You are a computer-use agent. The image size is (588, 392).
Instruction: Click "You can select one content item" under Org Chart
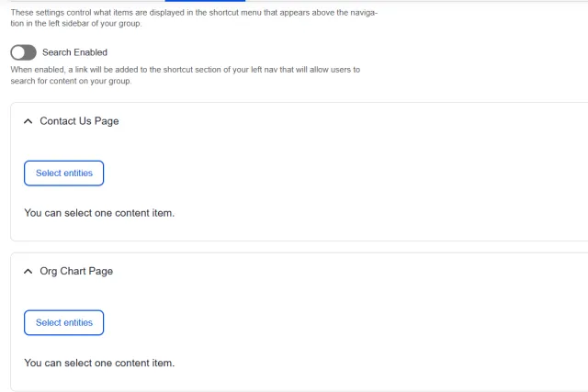pyautogui.click(x=99, y=363)
